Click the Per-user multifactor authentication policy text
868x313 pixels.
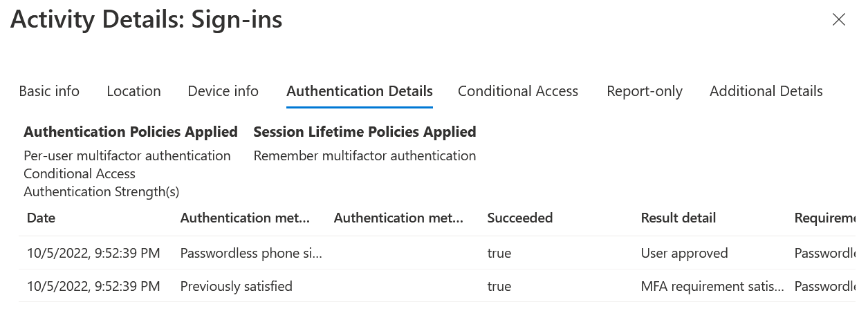pyautogui.click(x=127, y=155)
